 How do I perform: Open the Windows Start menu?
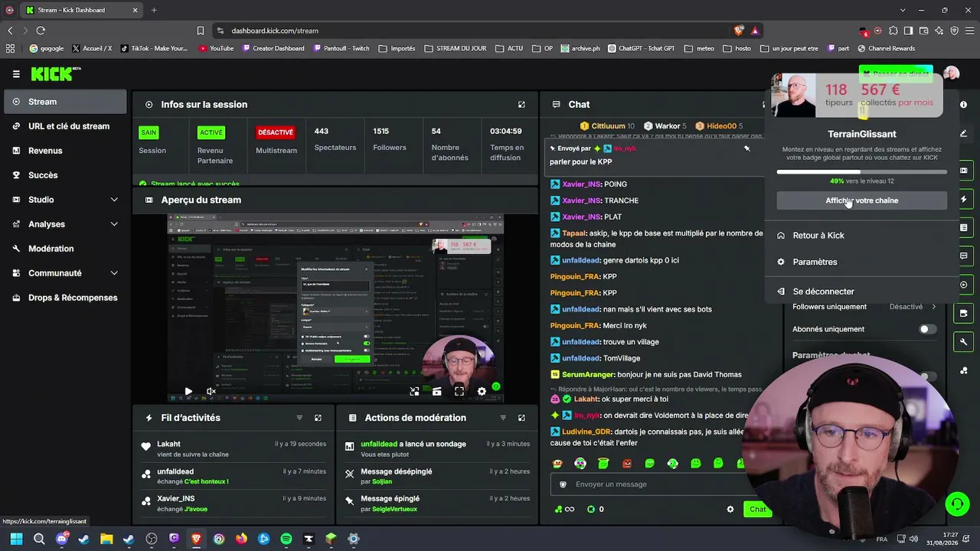[16, 539]
